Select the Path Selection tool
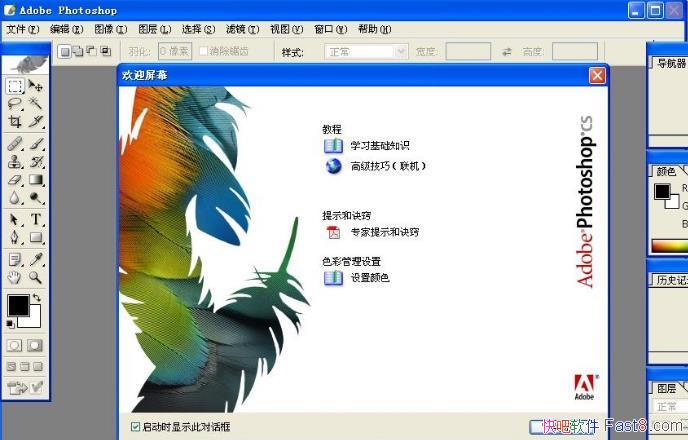The image size is (688, 440). click(x=15, y=219)
